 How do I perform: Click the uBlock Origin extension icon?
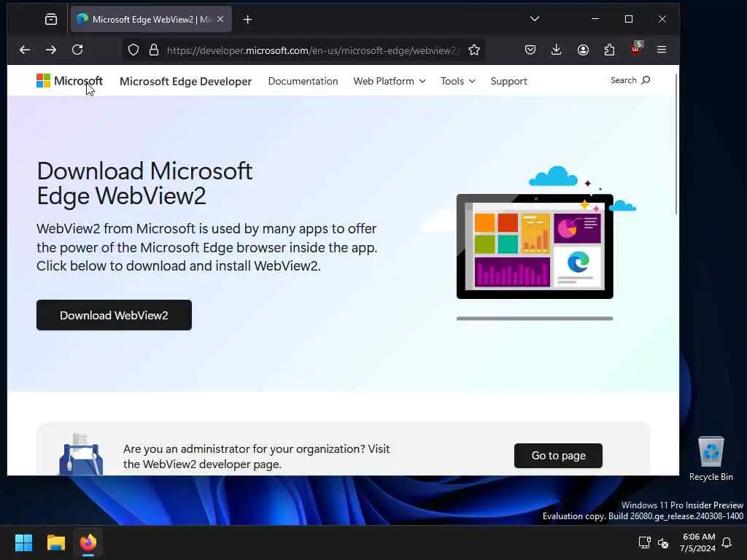[x=636, y=49]
